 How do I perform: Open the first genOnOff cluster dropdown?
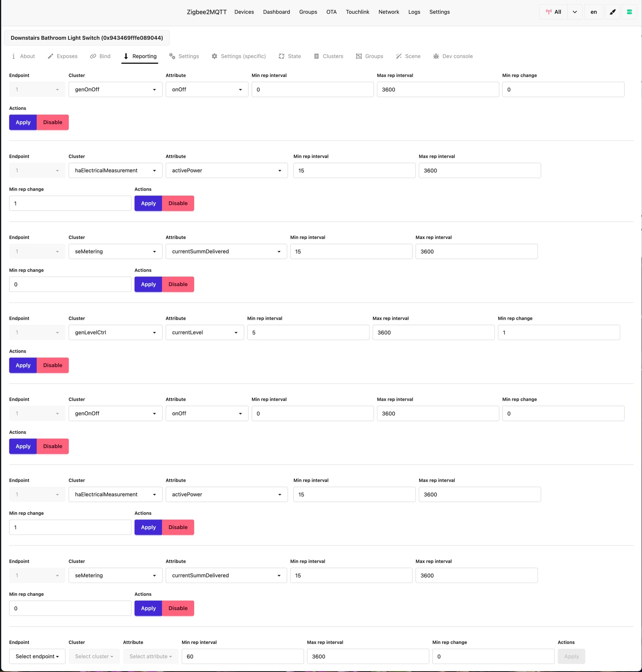pyautogui.click(x=115, y=89)
